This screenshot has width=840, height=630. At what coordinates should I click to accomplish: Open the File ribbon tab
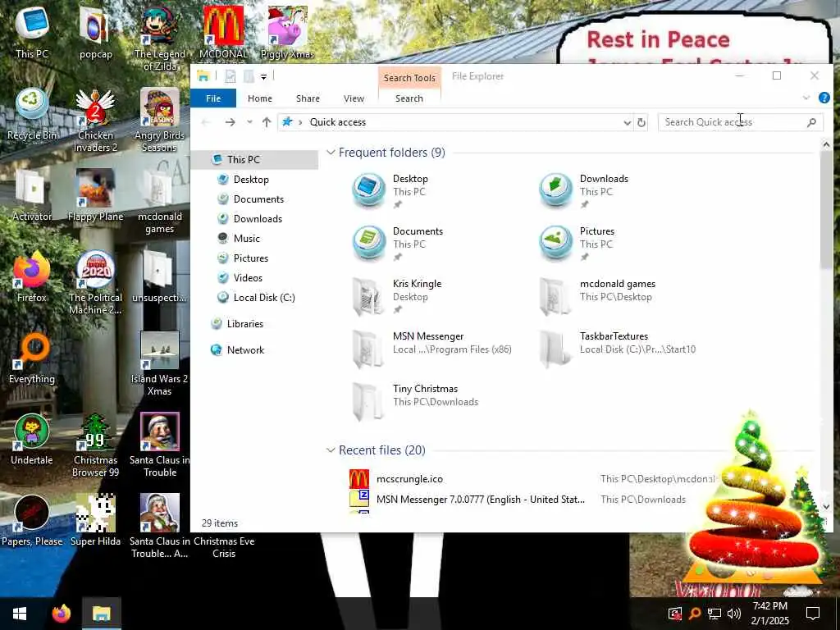(213, 98)
